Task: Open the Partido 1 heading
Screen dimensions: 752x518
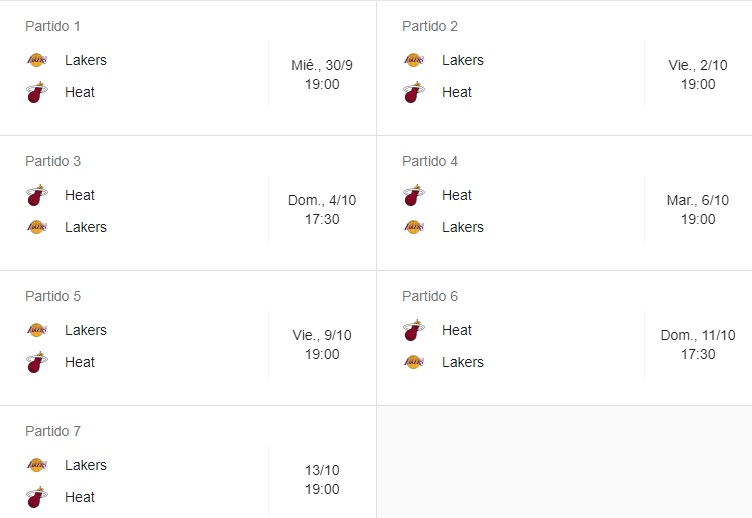Action: click(53, 26)
